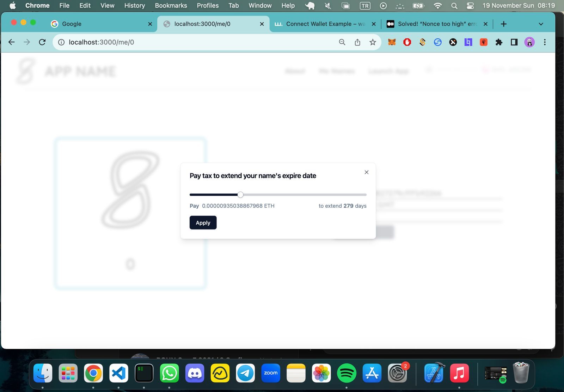Click the battery status icon
564x392 pixels.
tap(418, 6)
